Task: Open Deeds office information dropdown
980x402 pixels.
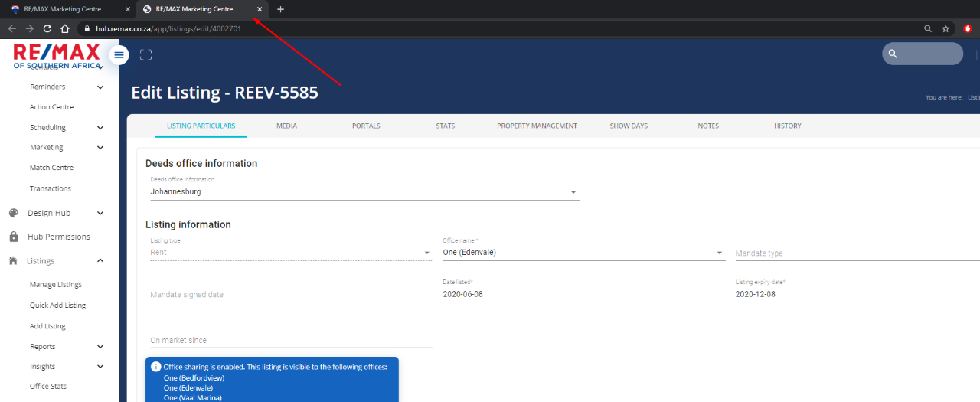Action: (x=364, y=191)
